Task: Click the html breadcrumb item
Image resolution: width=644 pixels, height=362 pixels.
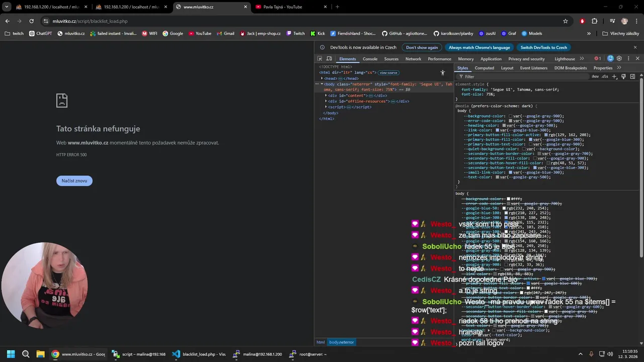Action: (x=320, y=342)
